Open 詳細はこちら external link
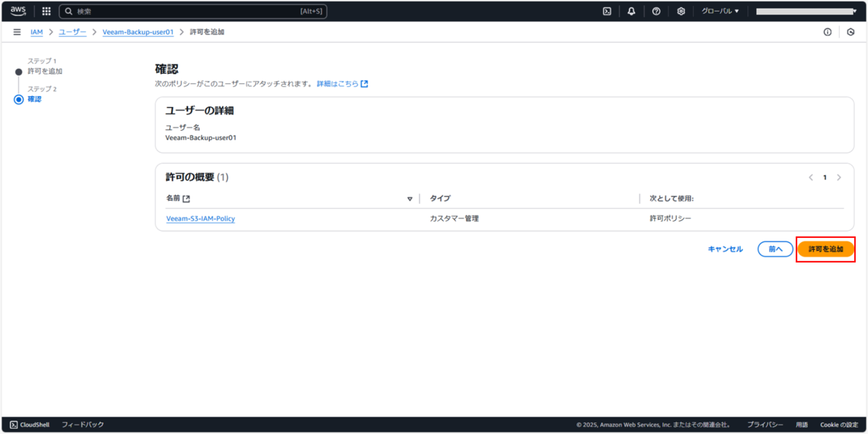The width and height of the screenshot is (868, 434). coord(342,84)
